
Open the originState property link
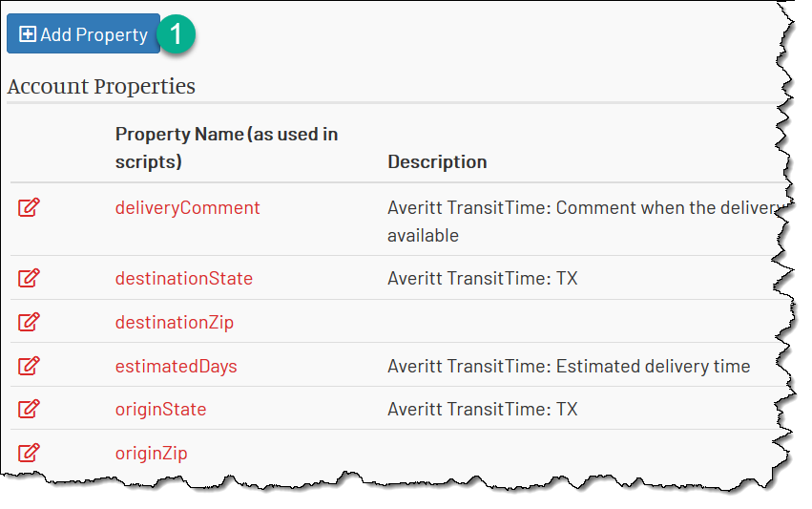click(160, 410)
